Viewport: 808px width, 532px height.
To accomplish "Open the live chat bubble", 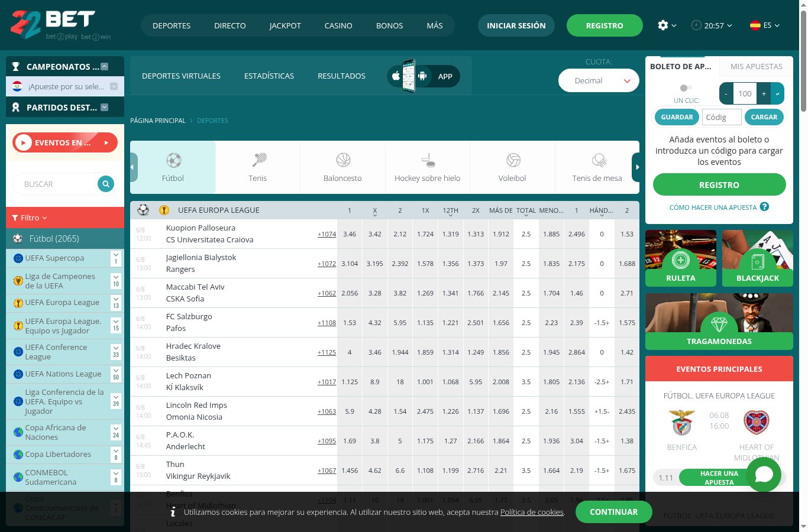I will (764, 474).
